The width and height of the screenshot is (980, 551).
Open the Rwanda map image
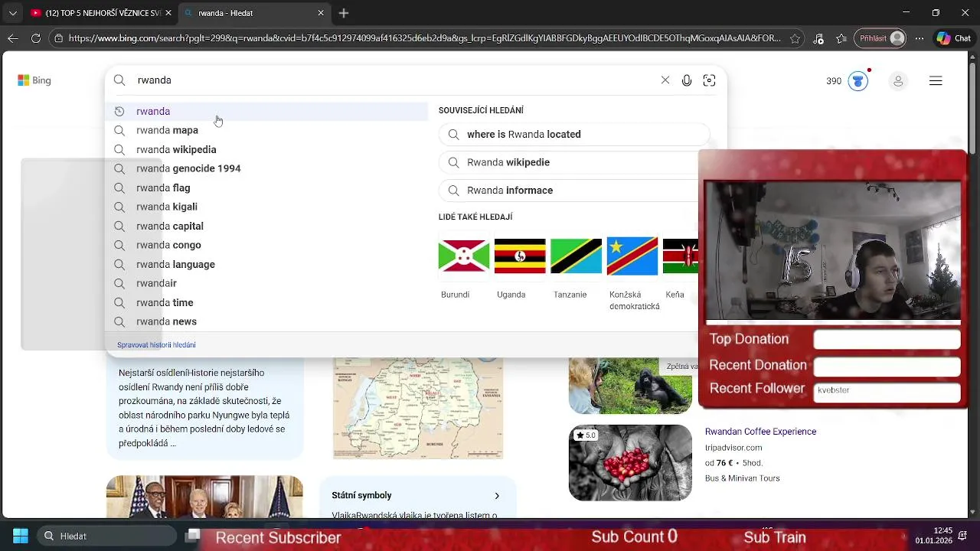(418, 408)
